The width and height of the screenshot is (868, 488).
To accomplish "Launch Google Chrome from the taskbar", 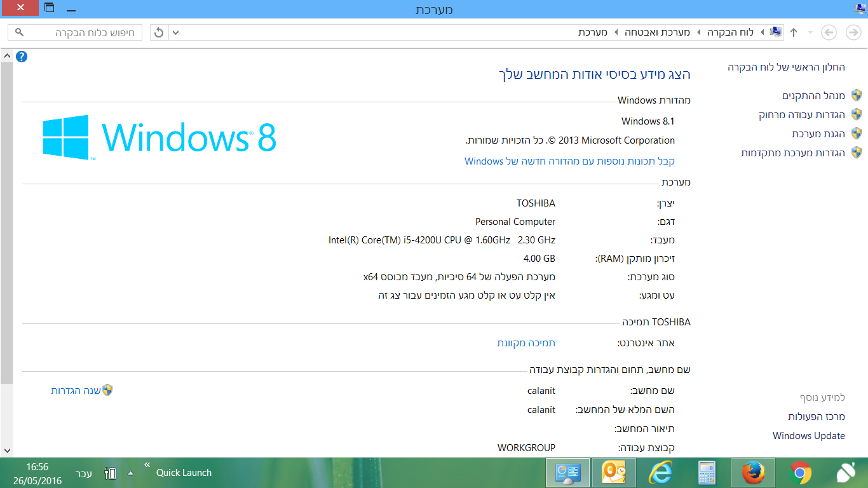I will click(x=800, y=473).
